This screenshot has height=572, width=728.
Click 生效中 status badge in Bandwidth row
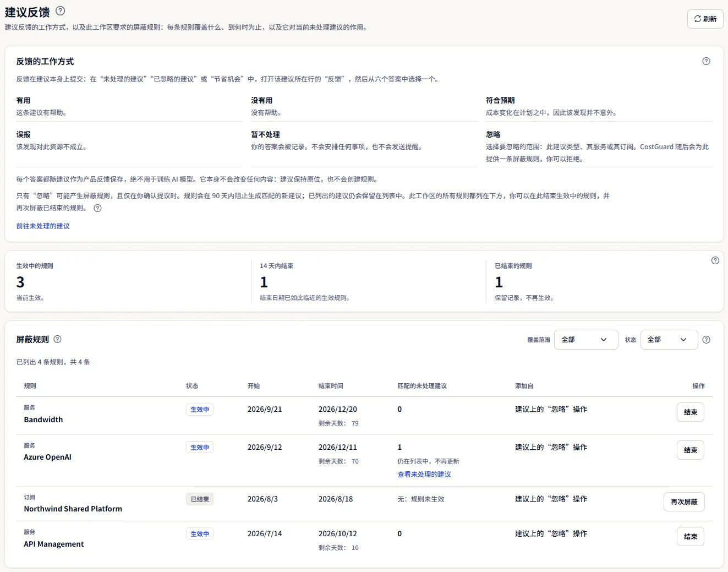200,410
